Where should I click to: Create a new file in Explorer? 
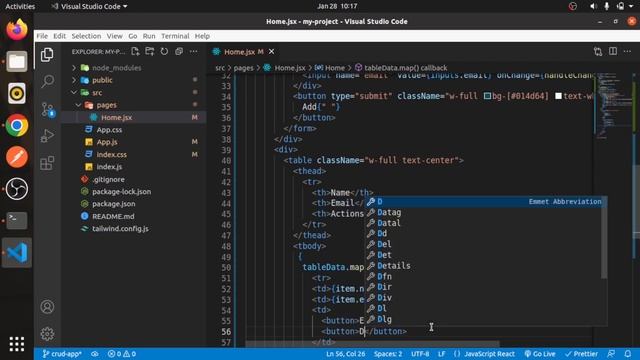click(135, 51)
